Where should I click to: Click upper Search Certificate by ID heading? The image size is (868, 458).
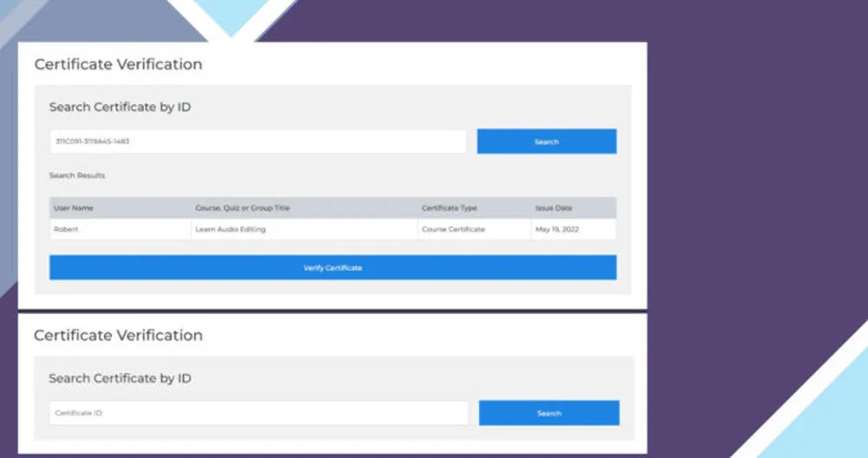121,107
